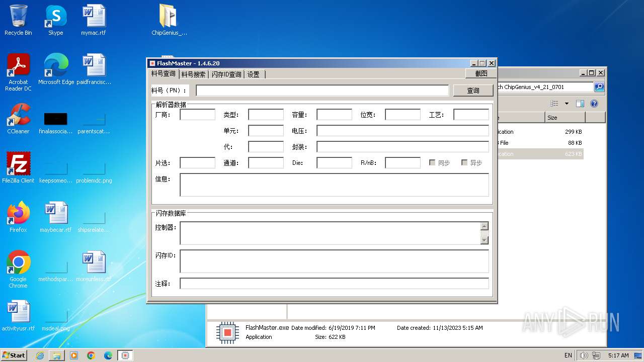Click the volume icon in system tray
Viewport: 644px width, 362px height.
click(584, 355)
